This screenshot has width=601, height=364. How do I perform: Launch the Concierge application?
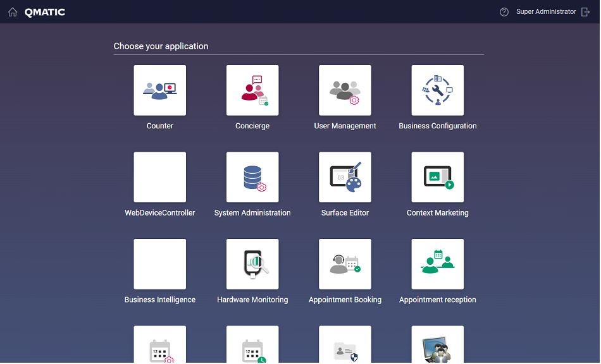[252, 90]
